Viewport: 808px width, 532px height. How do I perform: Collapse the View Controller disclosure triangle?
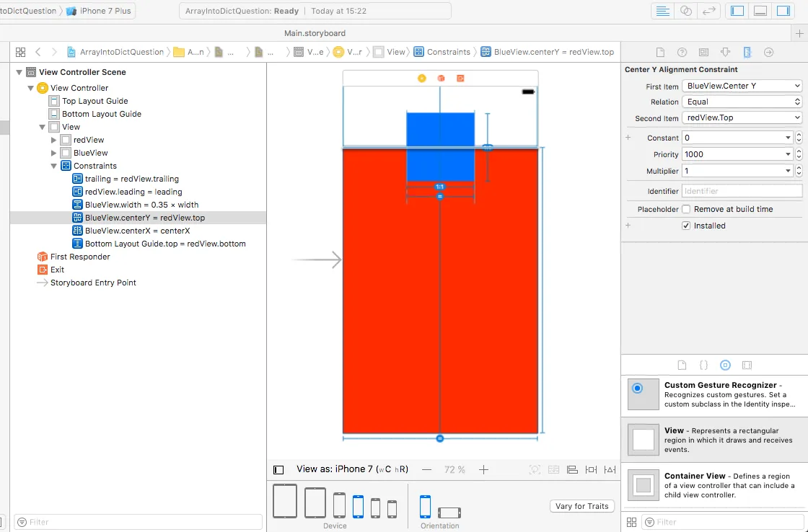(30, 88)
